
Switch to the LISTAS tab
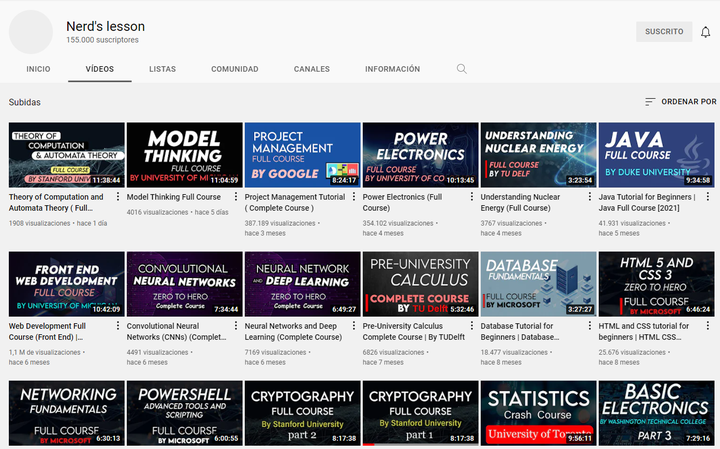[162, 69]
